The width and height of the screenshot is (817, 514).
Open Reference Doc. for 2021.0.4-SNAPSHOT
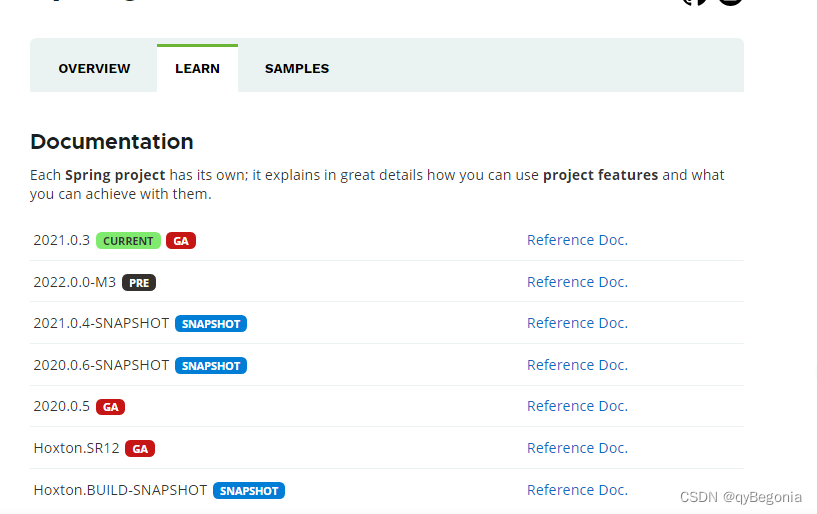point(577,323)
